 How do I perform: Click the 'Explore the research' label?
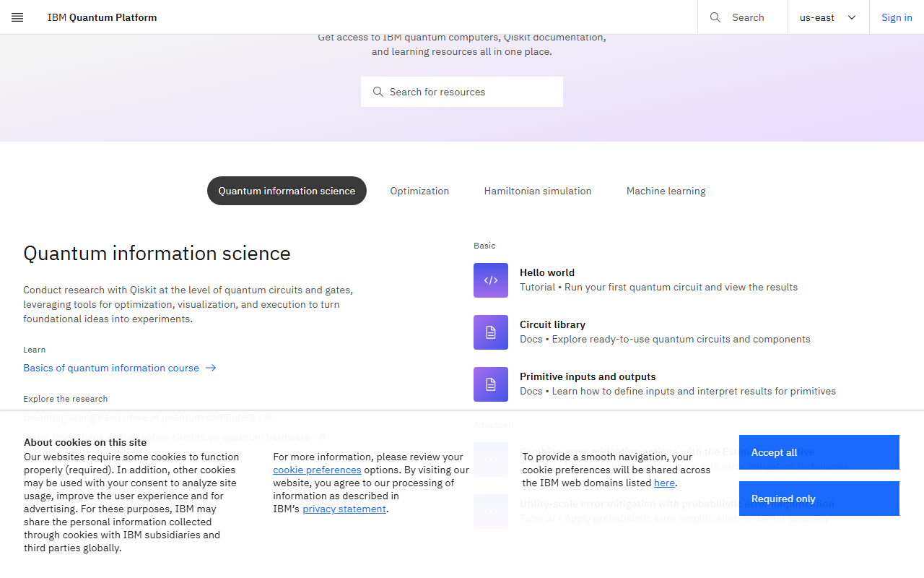66,399
